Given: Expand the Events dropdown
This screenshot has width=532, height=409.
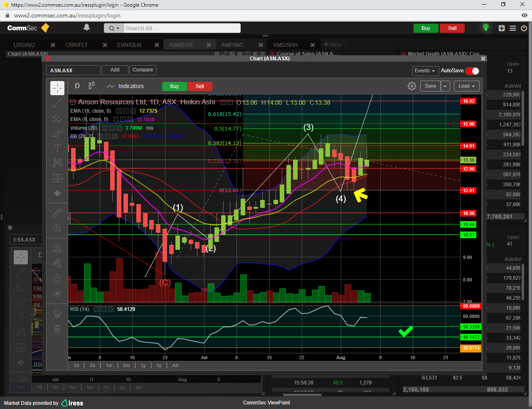Looking at the screenshot, I should (425, 71).
